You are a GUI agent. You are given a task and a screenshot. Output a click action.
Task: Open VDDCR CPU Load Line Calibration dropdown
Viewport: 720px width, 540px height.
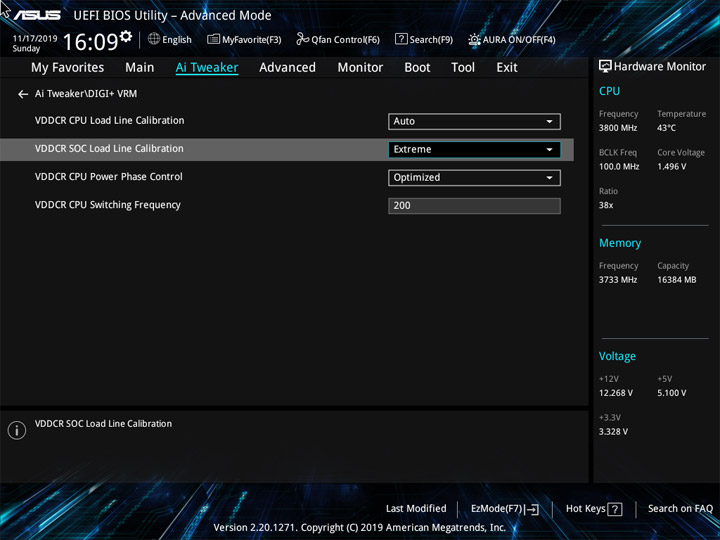click(474, 122)
